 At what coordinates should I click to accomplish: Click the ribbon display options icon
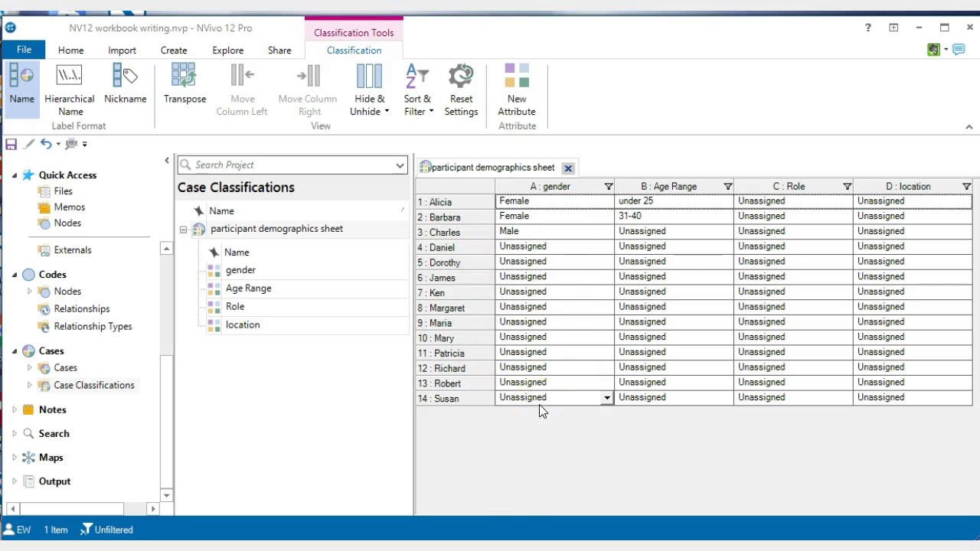tap(893, 28)
